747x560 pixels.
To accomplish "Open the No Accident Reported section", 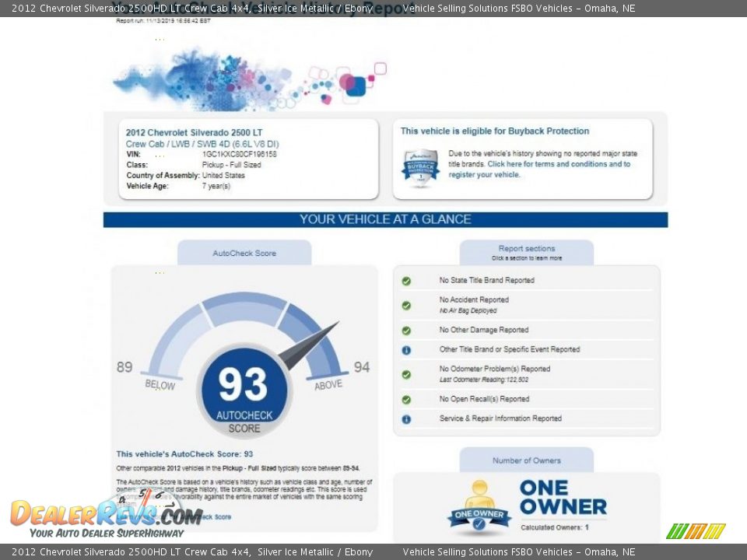I will tap(474, 299).
